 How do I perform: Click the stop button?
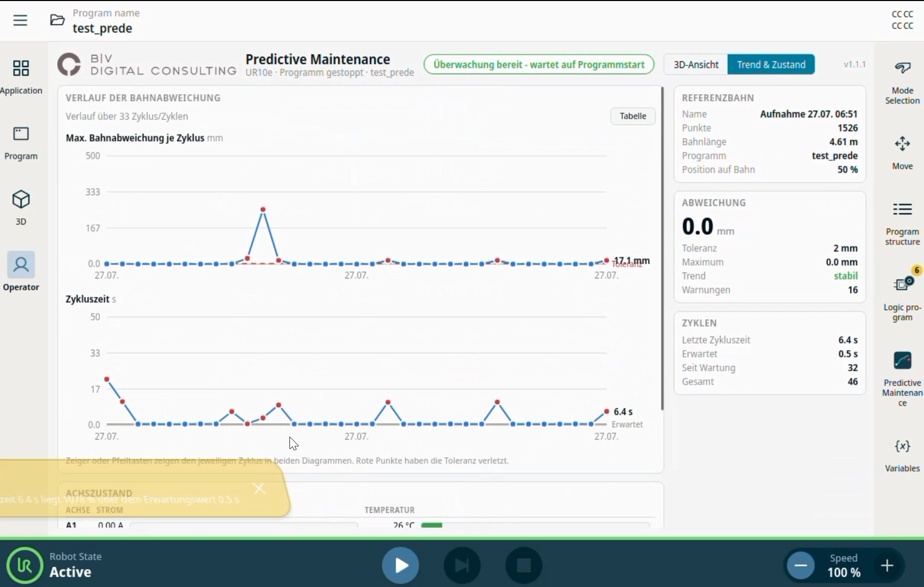[524, 565]
